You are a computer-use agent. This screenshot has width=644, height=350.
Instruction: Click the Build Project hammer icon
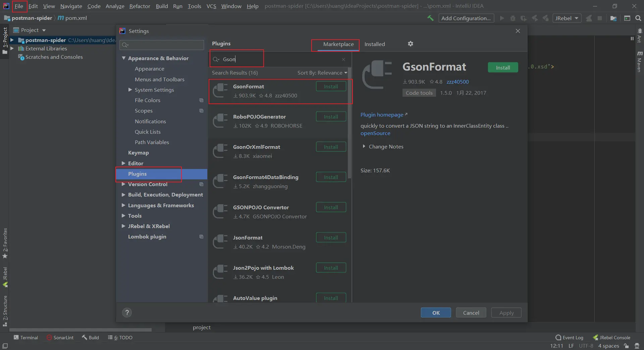coord(430,18)
